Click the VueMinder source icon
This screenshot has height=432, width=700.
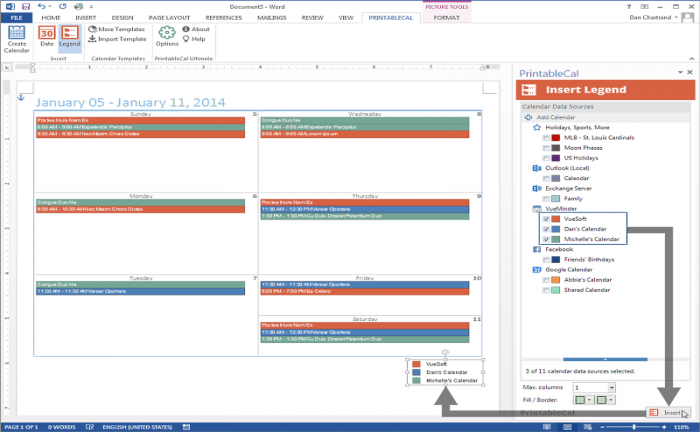click(537, 209)
